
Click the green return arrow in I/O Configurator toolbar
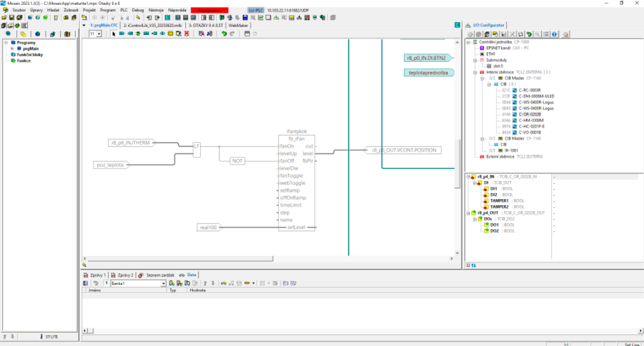pyautogui.click(x=529, y=34)
